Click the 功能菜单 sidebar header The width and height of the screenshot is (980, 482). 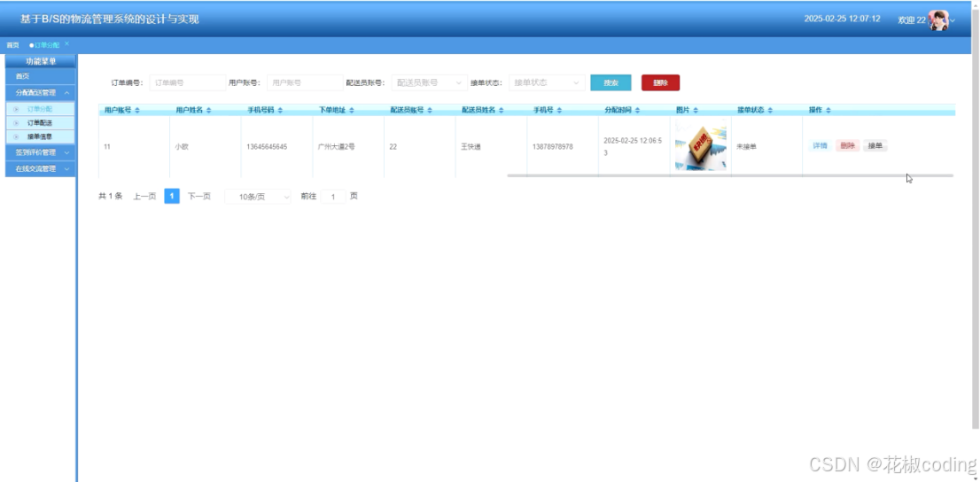(x=41, y=61)
